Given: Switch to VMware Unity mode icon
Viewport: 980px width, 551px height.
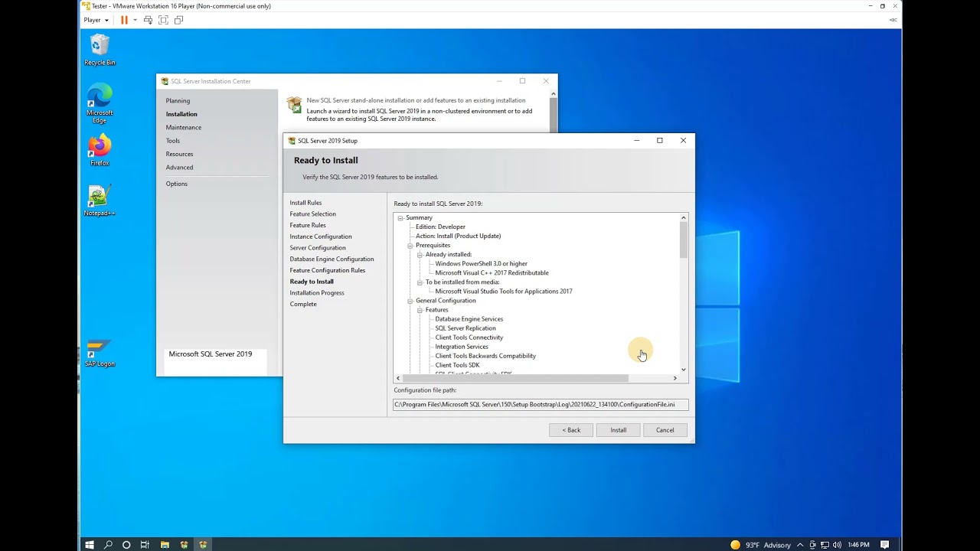Looking at the screenshot, I should (x=178, y=20).
